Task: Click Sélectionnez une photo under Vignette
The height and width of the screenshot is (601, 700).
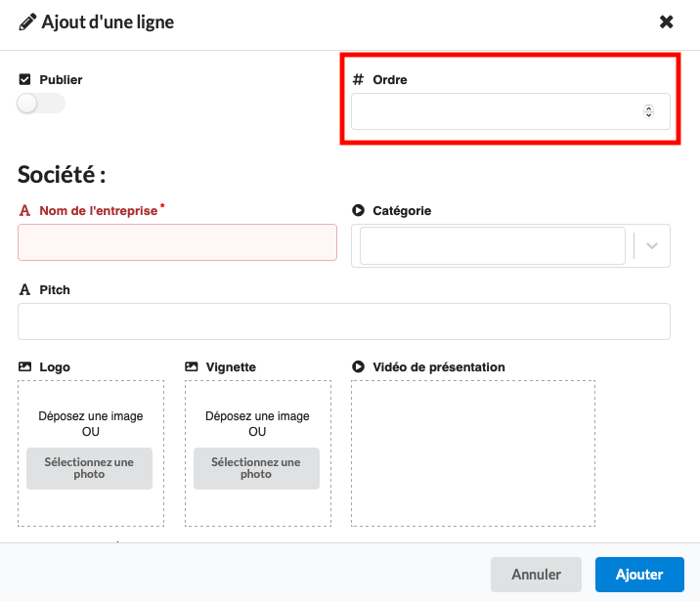Action: tap(256, 468)
